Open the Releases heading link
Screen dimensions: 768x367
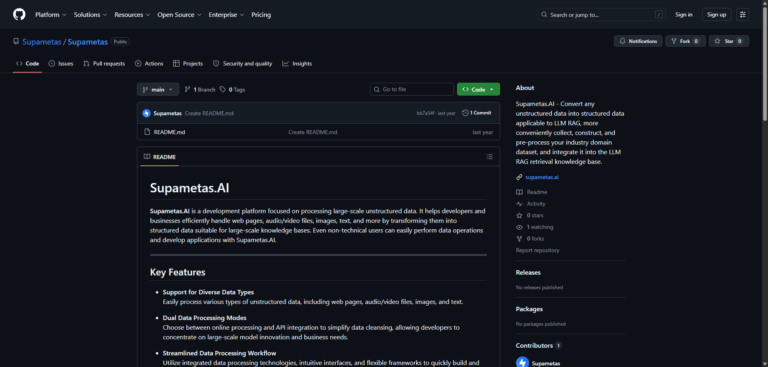(x=528, y=272)
